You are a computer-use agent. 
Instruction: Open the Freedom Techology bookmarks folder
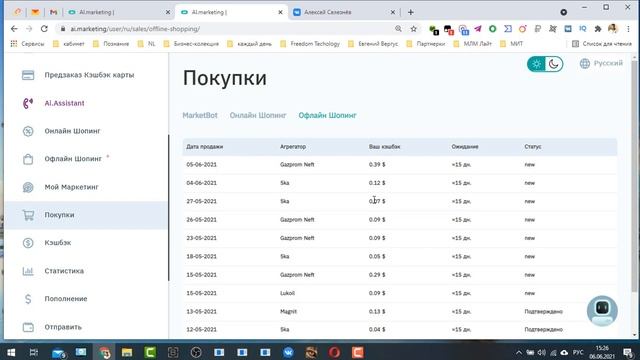(x=310, y=44)
